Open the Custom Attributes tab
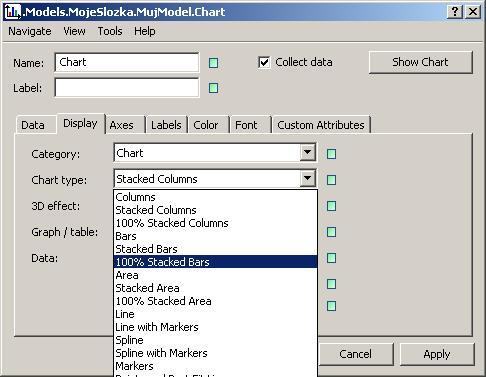 (x=321, y=125)
